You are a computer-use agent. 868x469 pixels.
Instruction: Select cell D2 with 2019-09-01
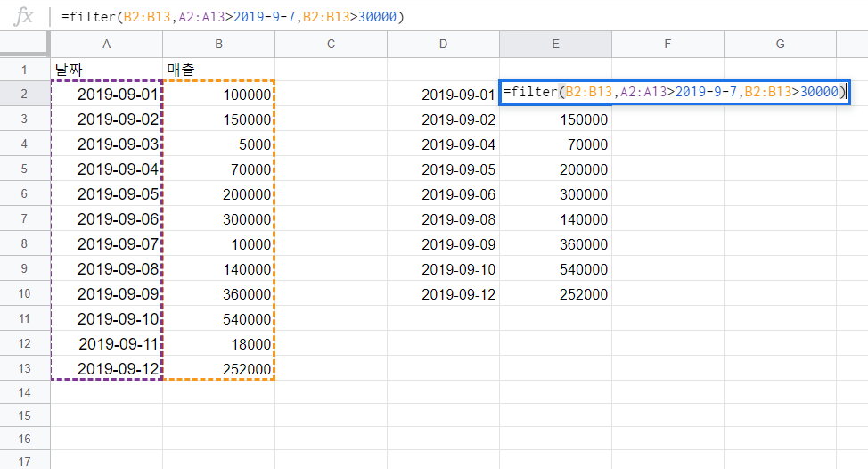(x=444, y=94)
